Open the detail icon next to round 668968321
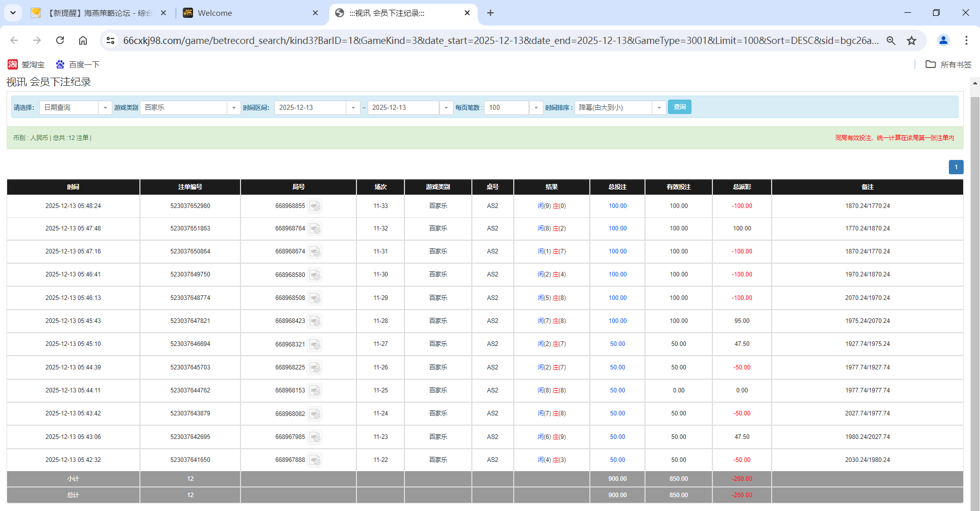The height and width of the screenshot is (511, 980). (x=315, y=344)
